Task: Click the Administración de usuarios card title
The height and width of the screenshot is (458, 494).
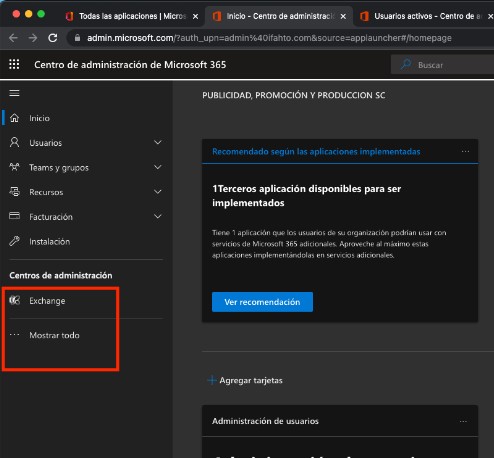Action: [x=265, y=421]
